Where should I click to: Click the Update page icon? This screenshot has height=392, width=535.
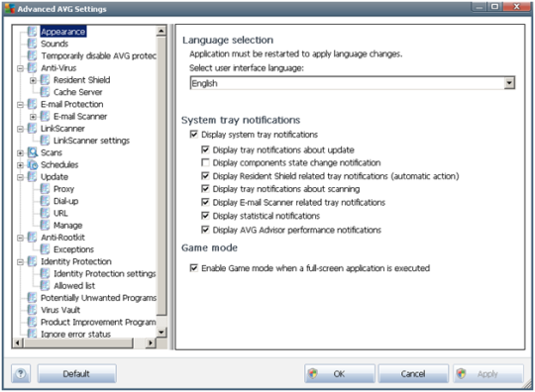[32, 176]
